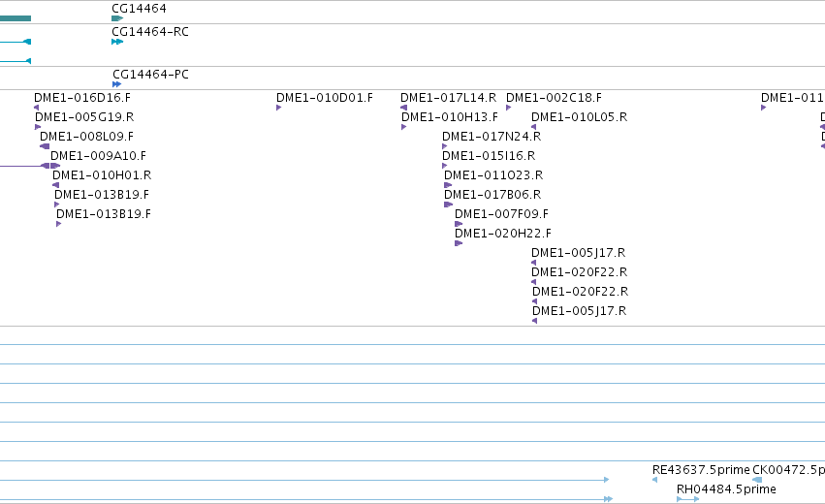Click the DME1-017L14.R label
This screenshot has height=504, width=825.
[x=448, y=98]
